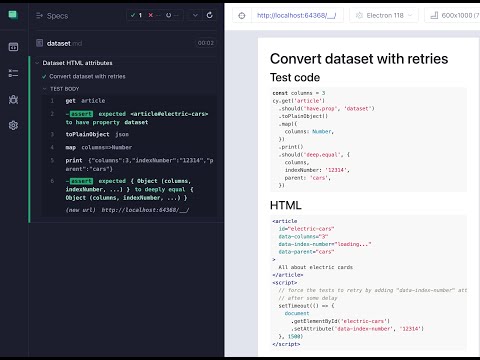480x360 pixels.
Task: Click the Convert dataset with retries heading
Action: [x=359, y=59]
